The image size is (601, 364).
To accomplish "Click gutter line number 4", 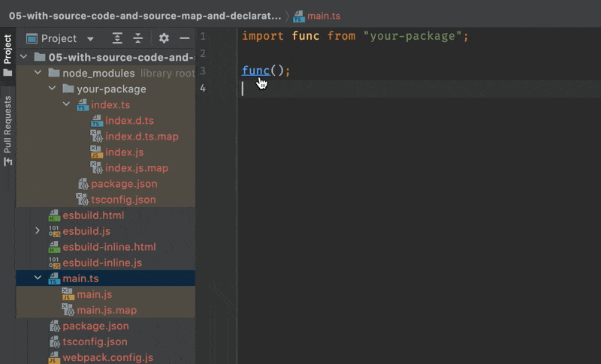I will 203,89.
